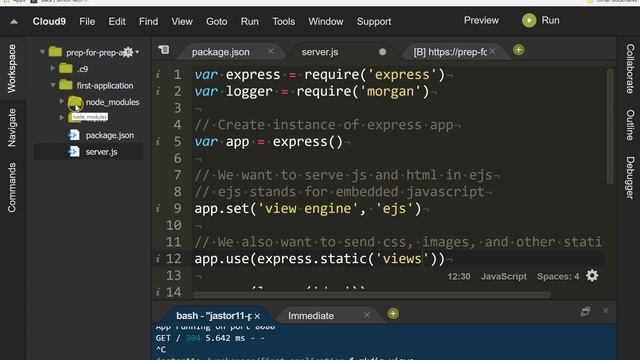
Task: Open the Window menu
Action: pos(326,21)
